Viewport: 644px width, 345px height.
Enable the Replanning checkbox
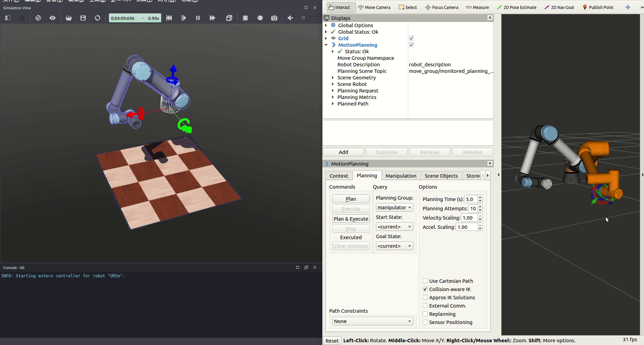[x=425, y=314]
